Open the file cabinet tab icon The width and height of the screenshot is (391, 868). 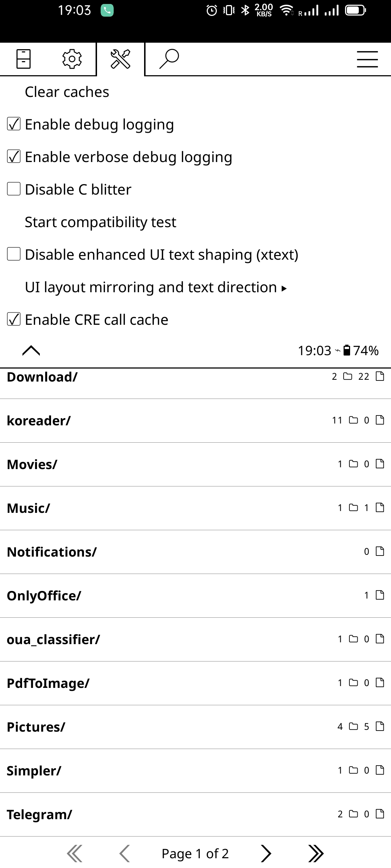tap(24, 59)
